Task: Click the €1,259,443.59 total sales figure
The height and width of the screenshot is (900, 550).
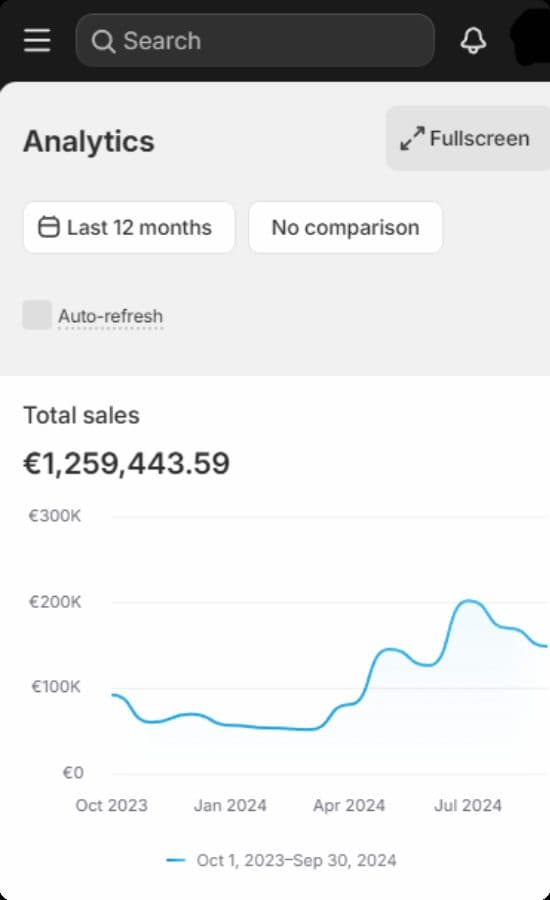Action: (x=126, y=463)
